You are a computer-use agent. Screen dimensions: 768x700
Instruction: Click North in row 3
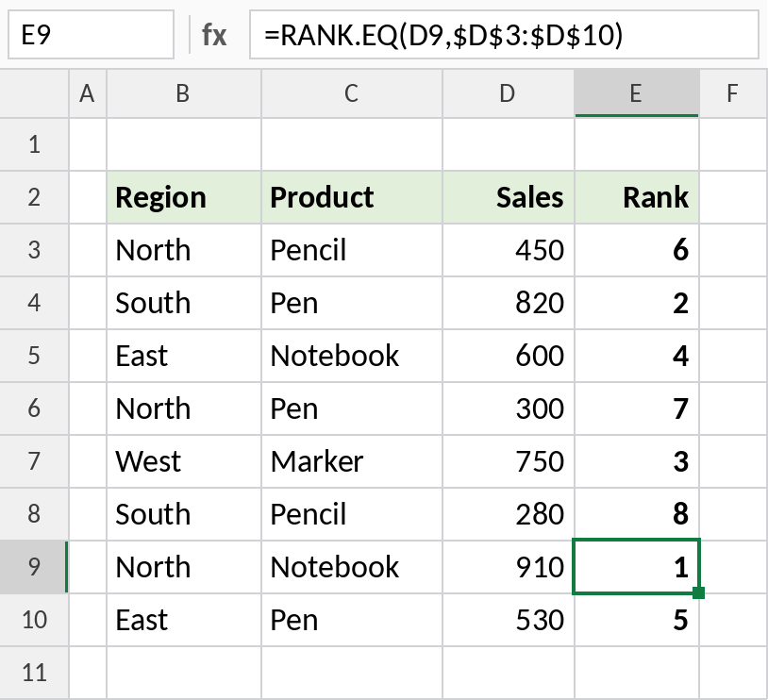pos(184,250)
